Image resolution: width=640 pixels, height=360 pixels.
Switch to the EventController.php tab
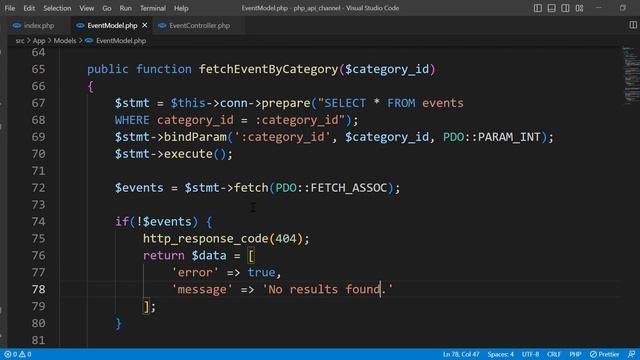click(200, 25)
